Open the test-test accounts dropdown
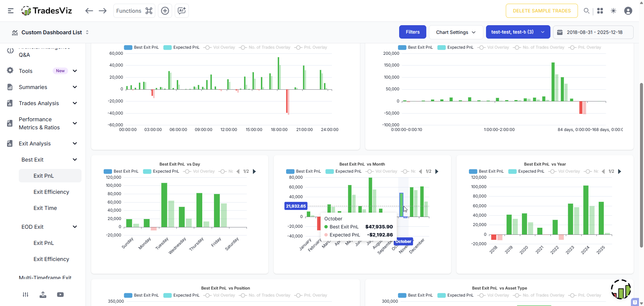This screenshot has height=306, width=644. tap(518, 32)
